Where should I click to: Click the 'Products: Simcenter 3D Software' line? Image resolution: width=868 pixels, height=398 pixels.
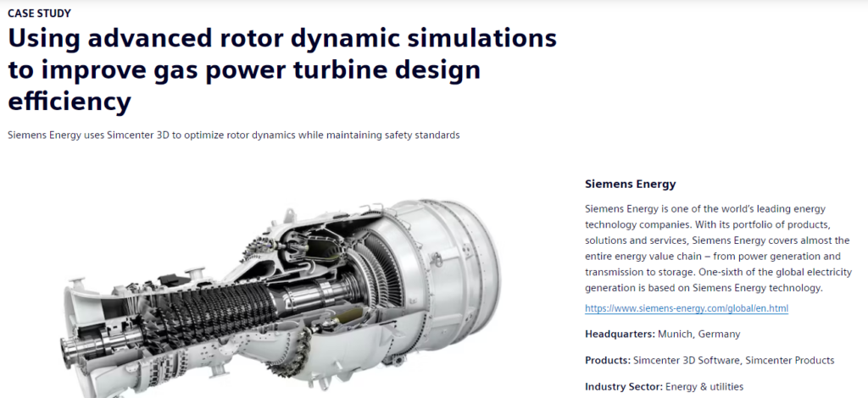coord(709,361)
